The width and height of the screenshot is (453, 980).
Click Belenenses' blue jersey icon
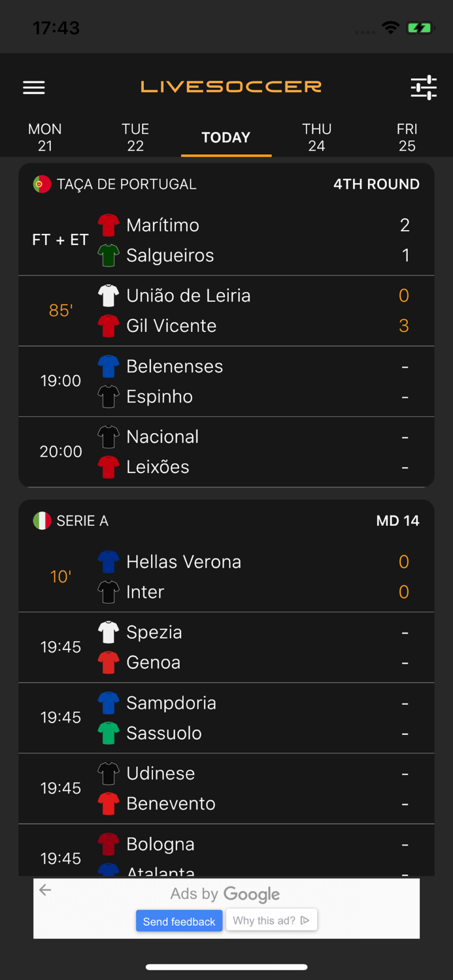click(x=109, y=366)
